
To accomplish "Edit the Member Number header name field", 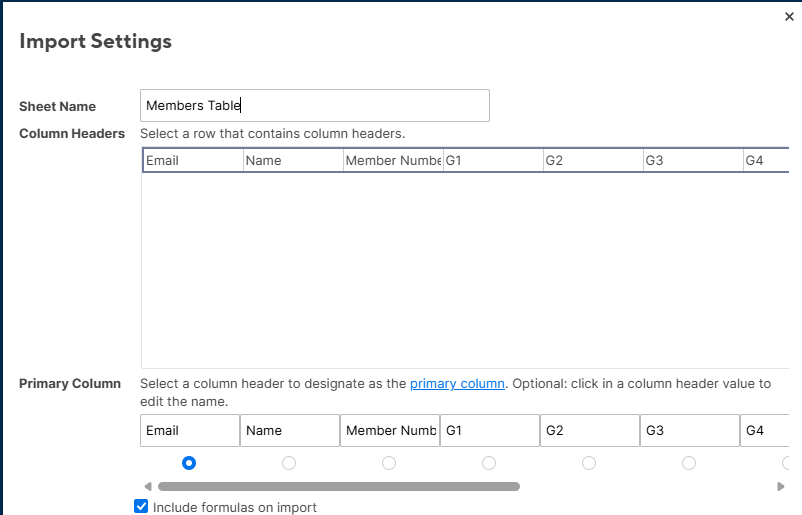I will tap(390, 431).
